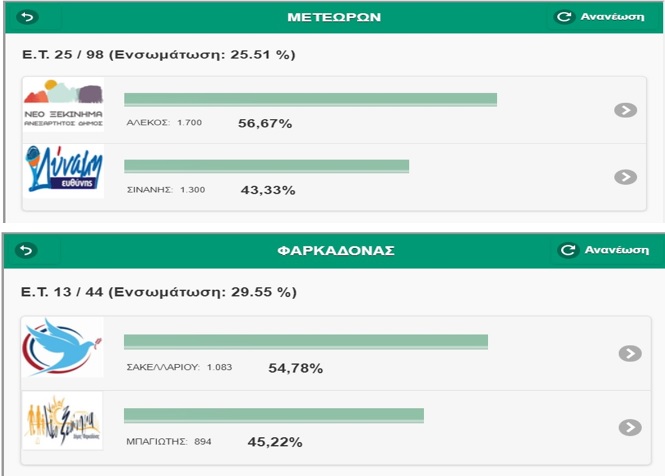Image resolution: width=665 pixels, height=476 pixels.
Task: Select the ΝΕΟ ΞΕΚΙΝΗΜΑ party logo
Action: [63, 104]
